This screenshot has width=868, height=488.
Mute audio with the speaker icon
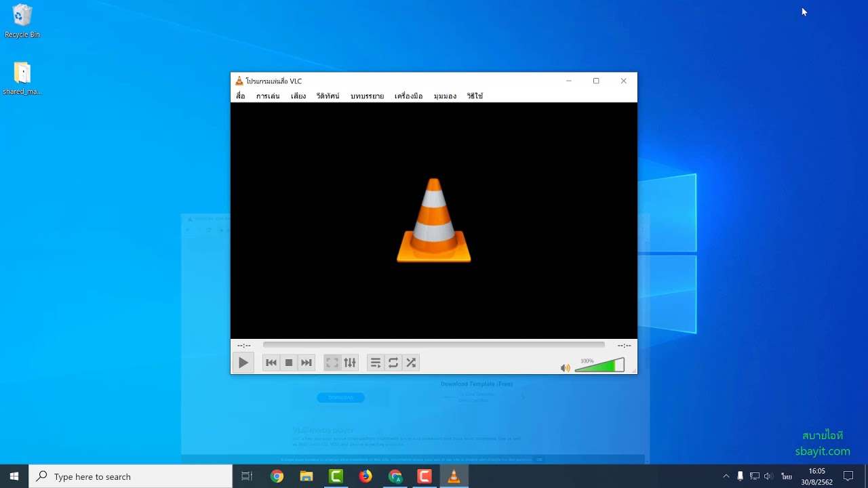[x=565, y=368]
